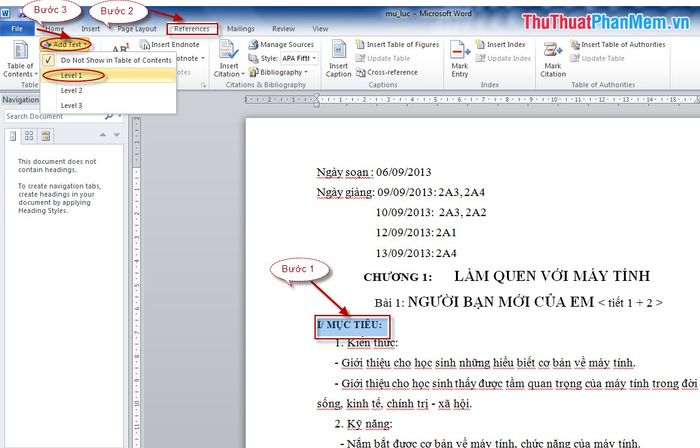Select Do Not Show in Table of Contents
The image size is (700, 448).
[x=108, y=60]
